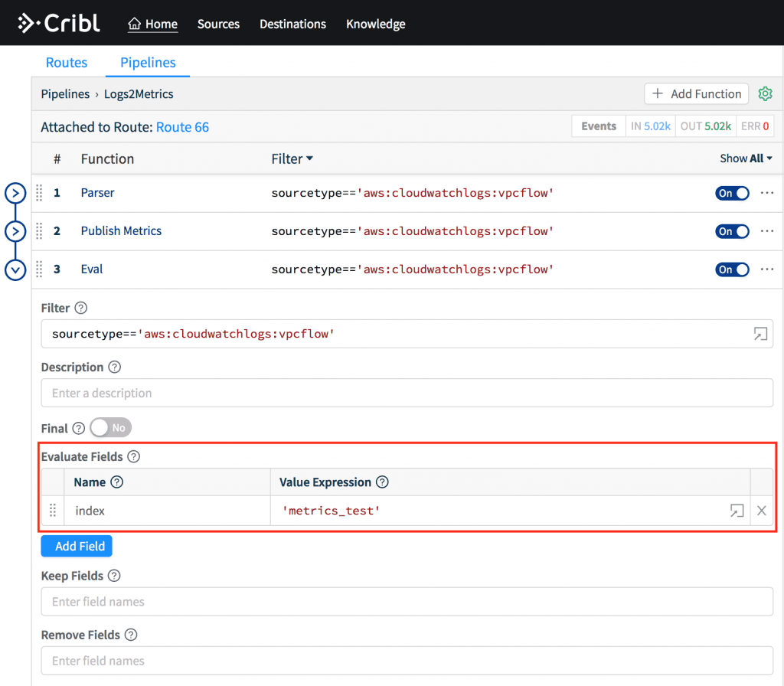Switch the Final toggle to Yes
The image size is (784, 686).
pyautogui.click(x=110, y=428)
